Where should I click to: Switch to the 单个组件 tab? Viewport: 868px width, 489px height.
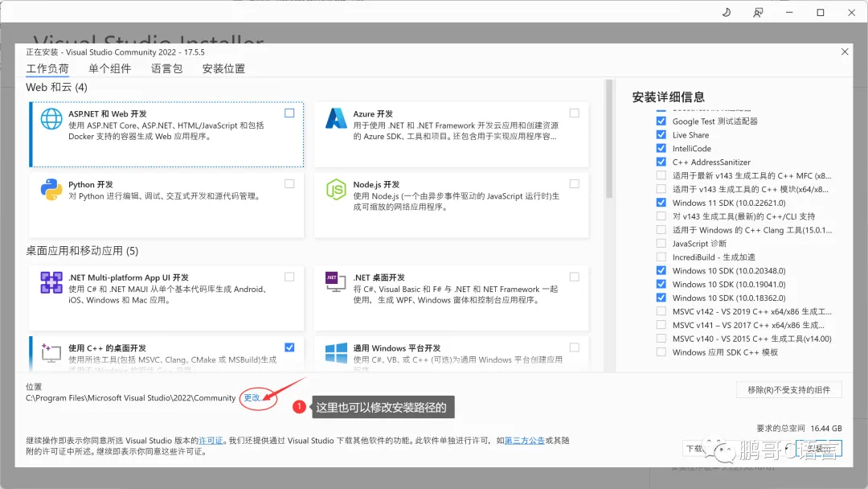click(x=109, y=68)
